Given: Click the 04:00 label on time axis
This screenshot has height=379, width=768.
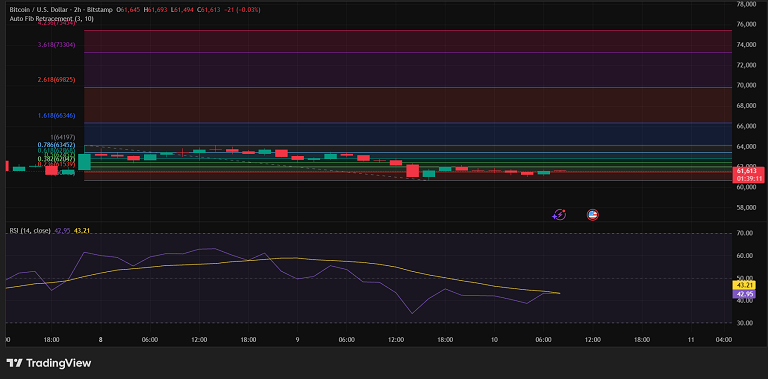Looking at the screenshot, I should pos(724,339).
